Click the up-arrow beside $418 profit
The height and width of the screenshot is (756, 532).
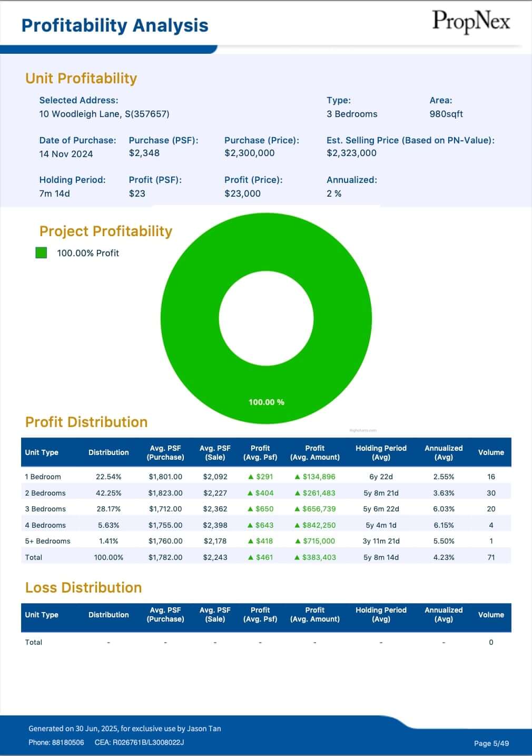click(251, 541)
